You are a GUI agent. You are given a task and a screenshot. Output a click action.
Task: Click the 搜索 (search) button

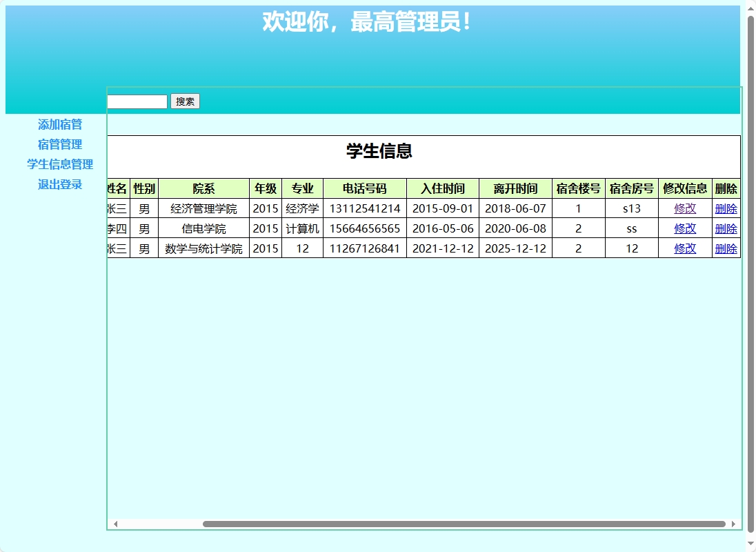[184, 101]
